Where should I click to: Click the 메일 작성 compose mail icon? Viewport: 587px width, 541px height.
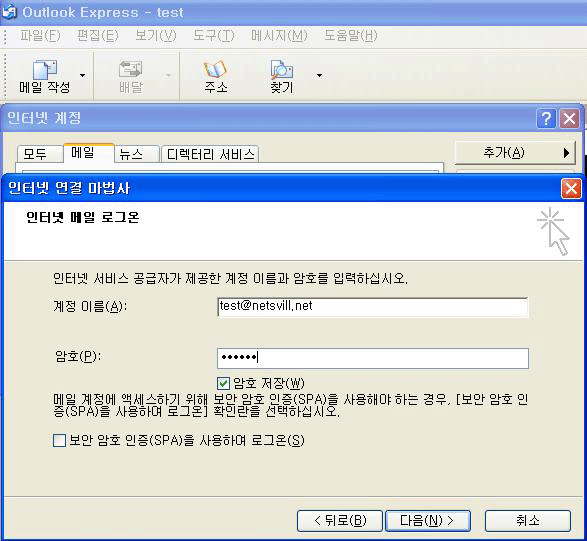tap(45, 70)
